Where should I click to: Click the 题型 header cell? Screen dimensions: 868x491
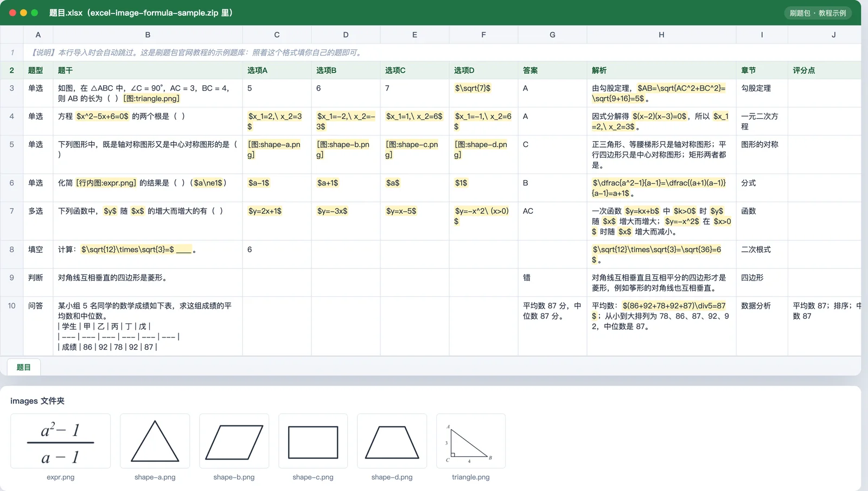click(38, 71)
